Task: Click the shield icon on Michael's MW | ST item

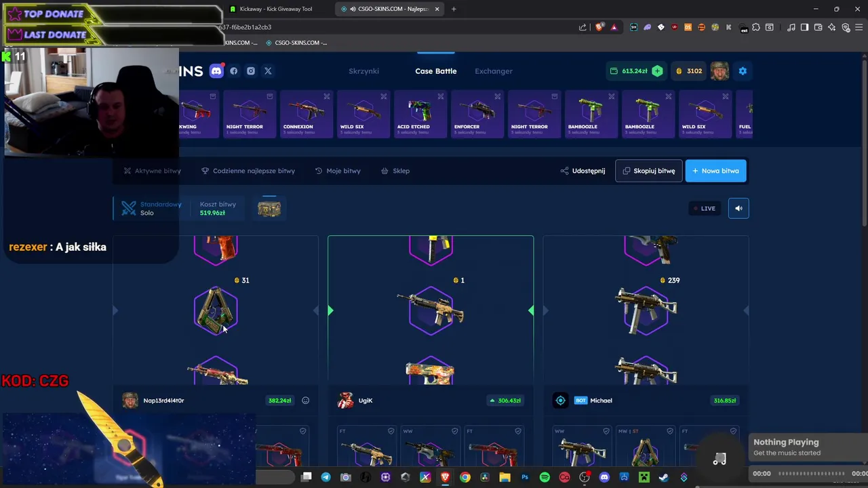Action: (670, 431)
